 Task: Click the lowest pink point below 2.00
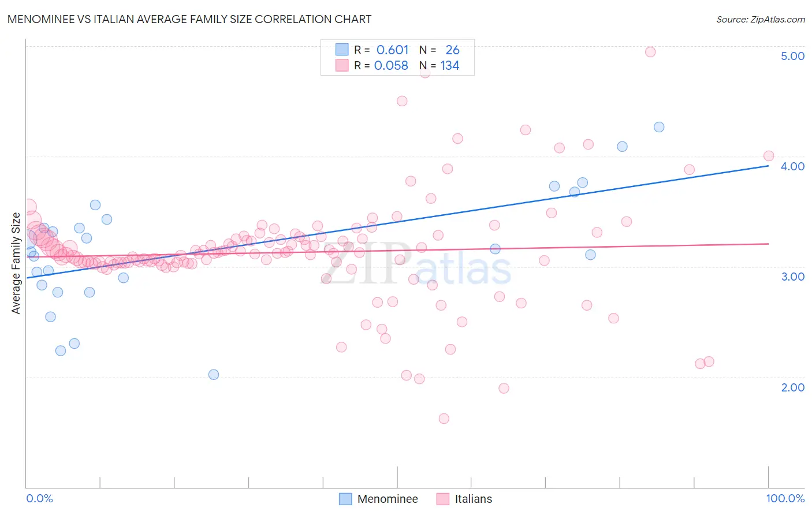444,419
